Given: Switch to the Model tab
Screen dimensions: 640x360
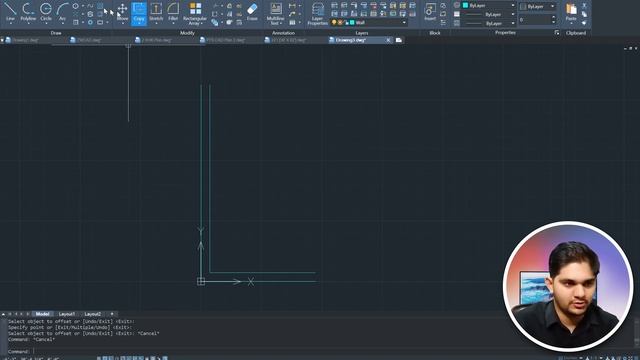Looking at the screenshot, I should click(42, 314).
